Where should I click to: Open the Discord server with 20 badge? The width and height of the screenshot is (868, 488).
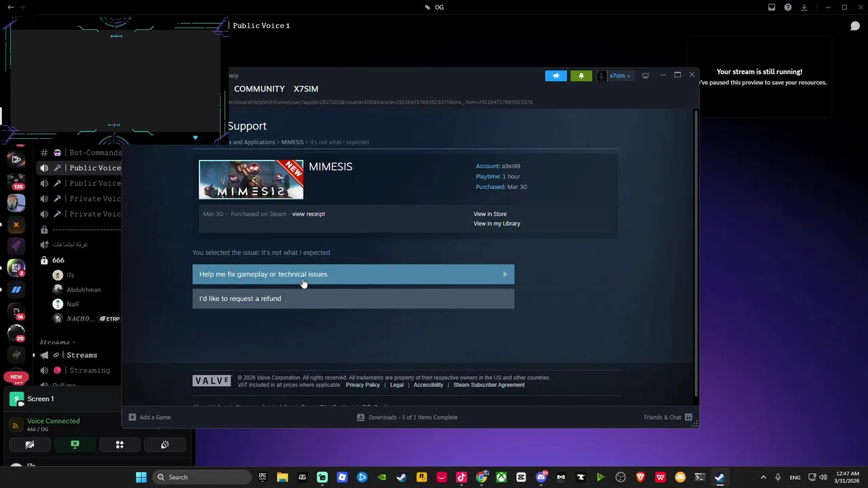coord(16,333)
